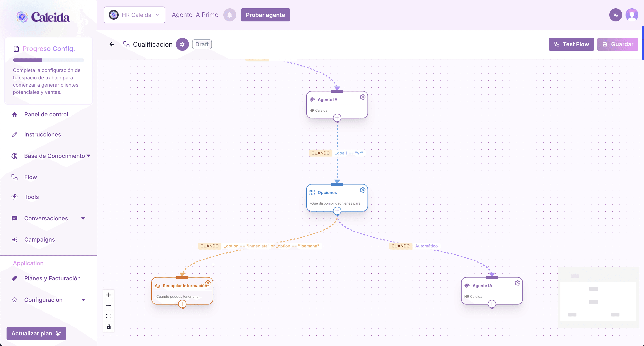This screenshot has width=644, height=346.
Task: Add node below the Opciones node
Action: coord(337,211)
